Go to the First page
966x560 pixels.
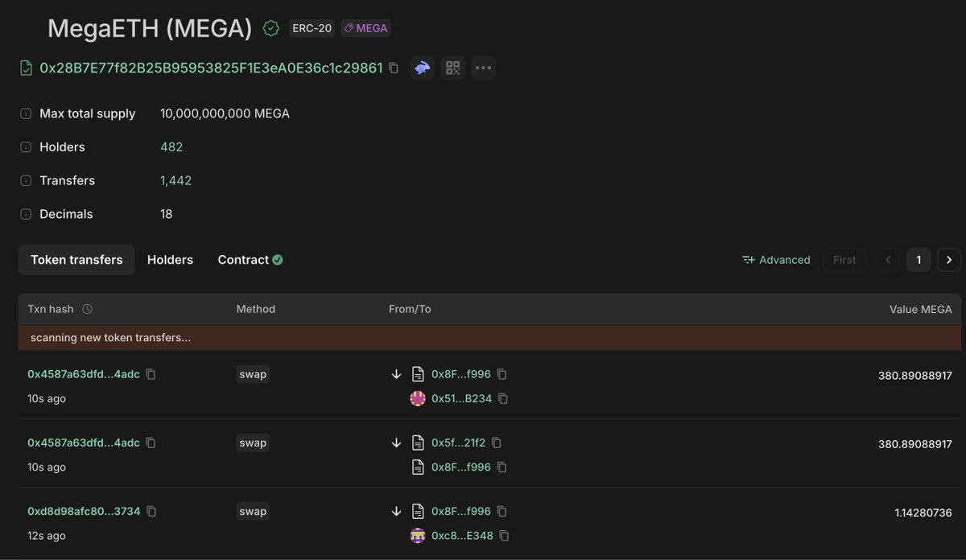(844, 260)
